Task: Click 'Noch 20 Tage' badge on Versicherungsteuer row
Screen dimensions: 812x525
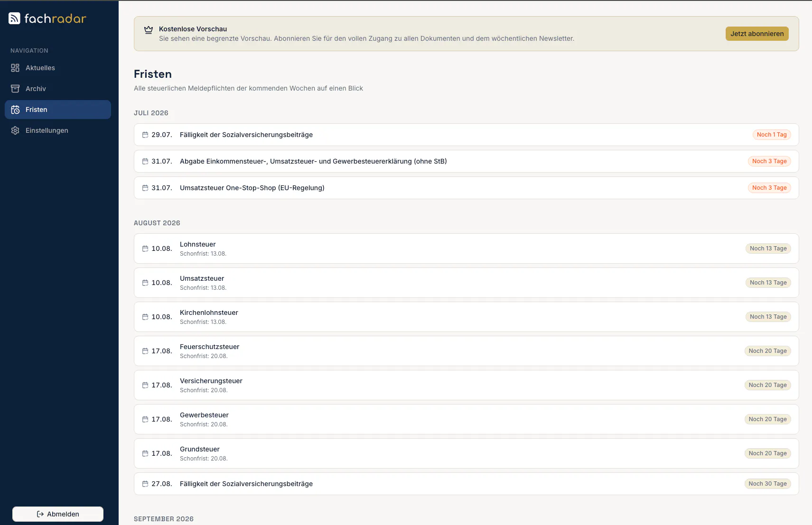Action: coord(768,385)
